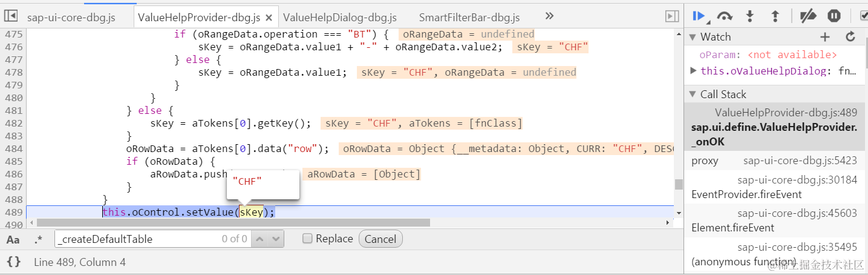
Task: Click the "CHF" value tooltip
Action: 263,184
